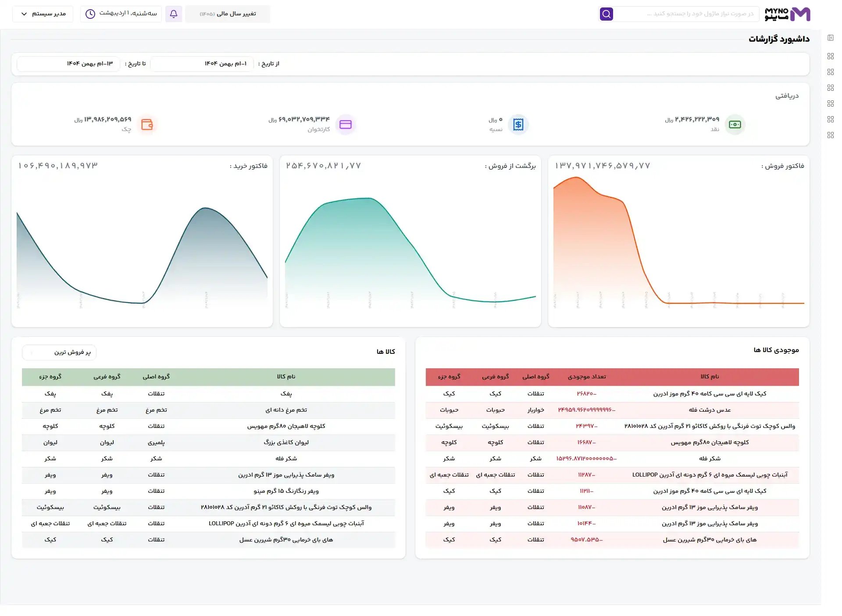
Task: Click the MYNO logo
Action: click(788, 14)
